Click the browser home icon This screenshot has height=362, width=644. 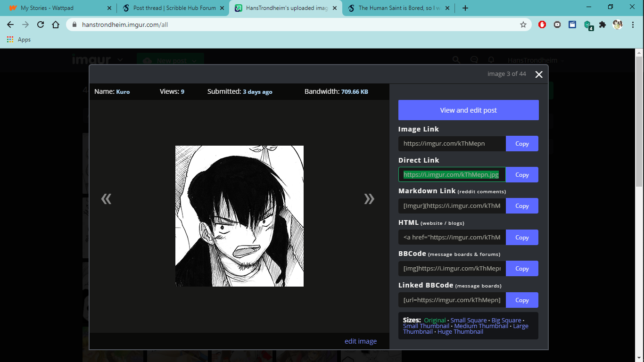(56, 25)
